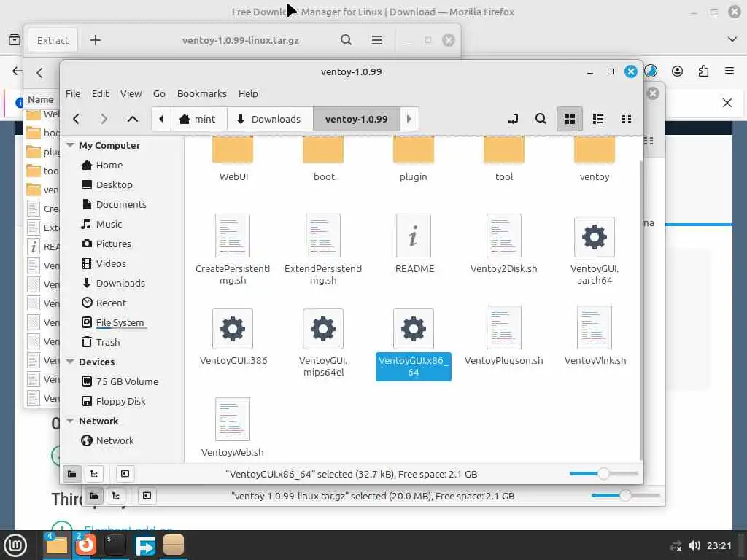Select VentoyGUI.mips64el executable
747x560 pixels.
323,342
